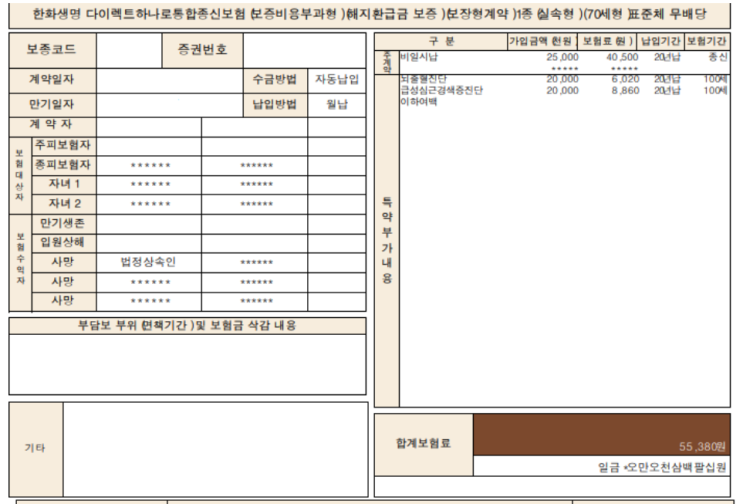This screenshot has width=743, height=504.
Task: Click the 계약자 label
Action: coord(51,125)
